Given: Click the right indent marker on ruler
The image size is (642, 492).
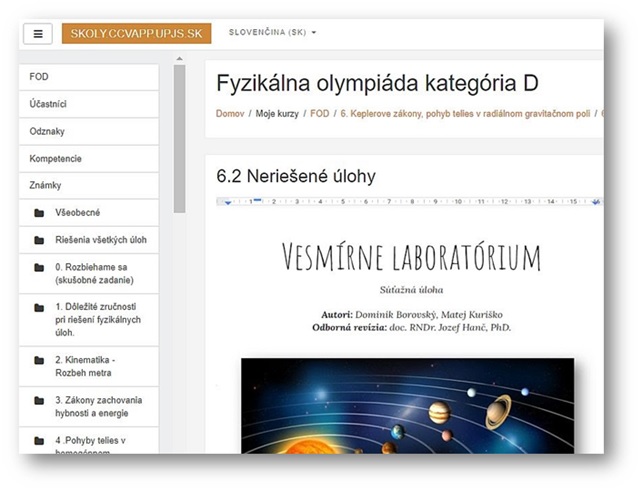Looking at the screenshot, I should click(596, 202).
